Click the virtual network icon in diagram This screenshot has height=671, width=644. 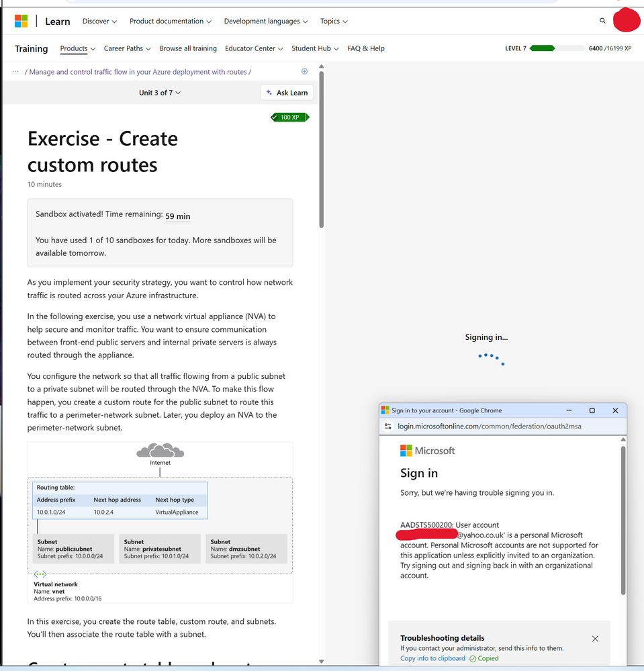pyautogui.click(x=40, y=574)
